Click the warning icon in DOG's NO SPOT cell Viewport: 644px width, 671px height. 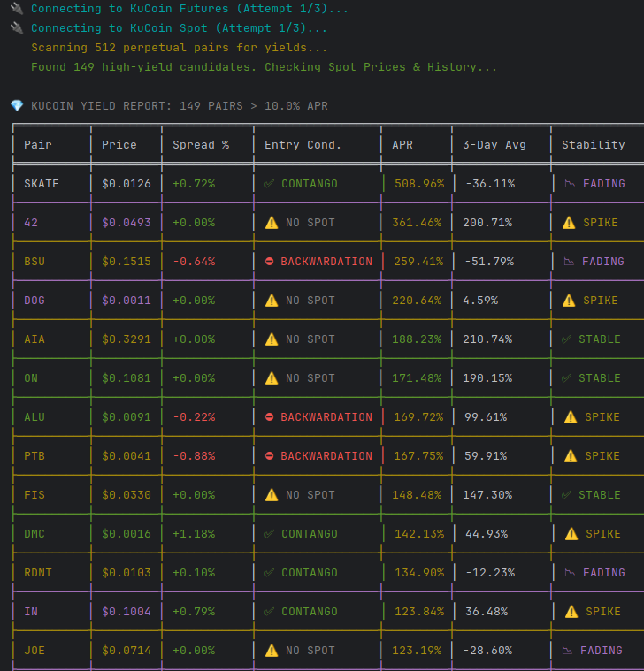tap(272, 301)
